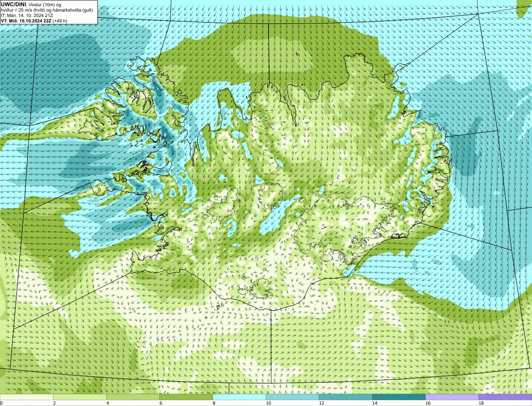This screenshot has width=532, height=406.
Task: Choose the 12–14 m/s teal legend swatch
Action: (346, 397)
